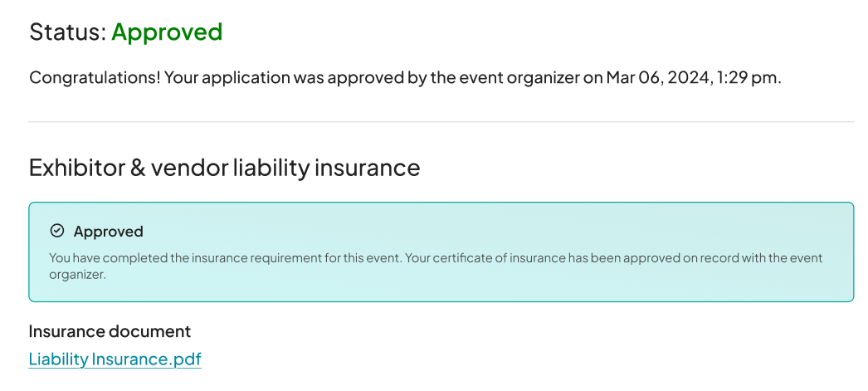
Task: Select the "Mar 06, 2024" approval date
Action: (x=656, y=78)
